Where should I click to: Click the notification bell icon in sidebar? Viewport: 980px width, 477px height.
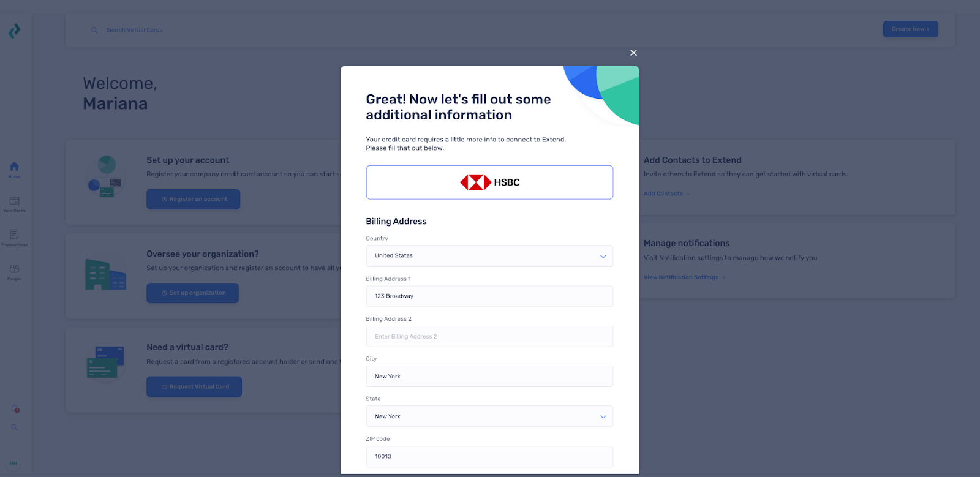tap(15, 408)
